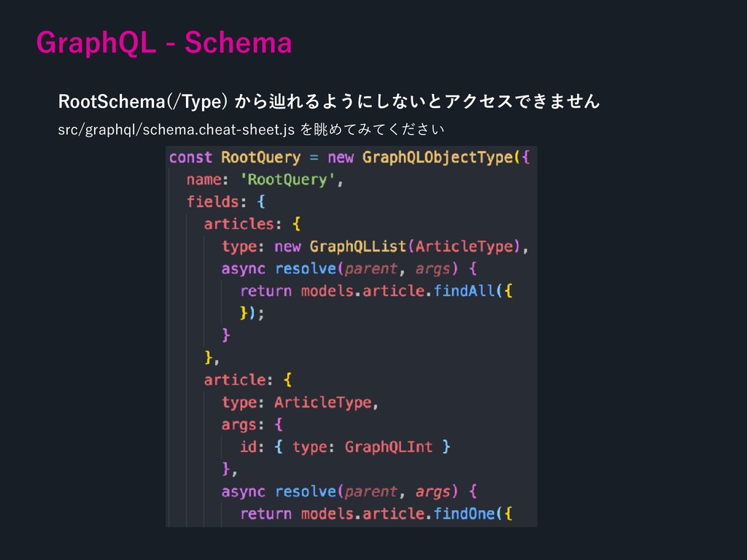Select the RootSchema(/Type) heading line
This screenshot has height=560, width=747.
pyautogui.click(x=328, y=101)
